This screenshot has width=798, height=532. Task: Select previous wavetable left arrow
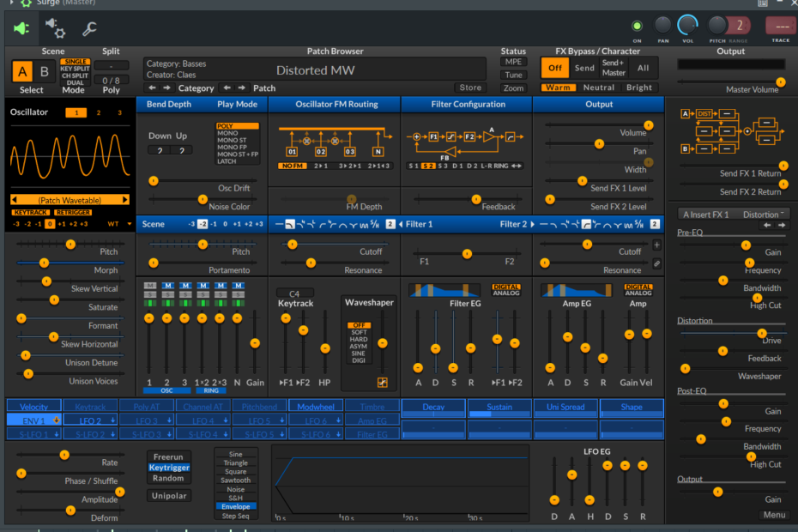(15, 200)
